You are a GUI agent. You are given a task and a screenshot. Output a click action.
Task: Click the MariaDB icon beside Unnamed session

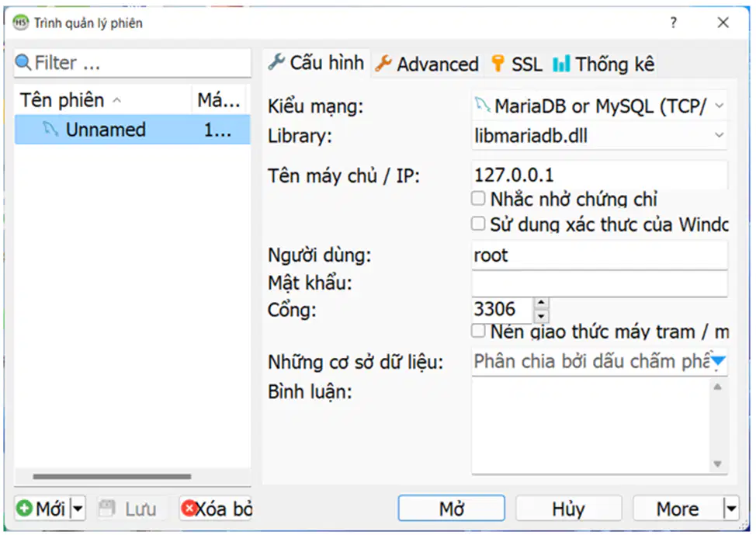(x=50, y=130)
